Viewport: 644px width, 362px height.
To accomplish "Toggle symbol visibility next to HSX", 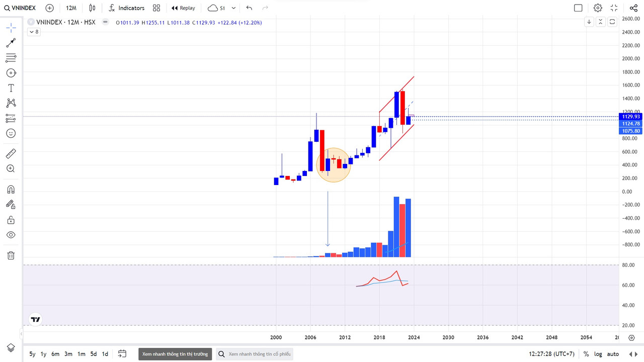I will click(105, 22).
